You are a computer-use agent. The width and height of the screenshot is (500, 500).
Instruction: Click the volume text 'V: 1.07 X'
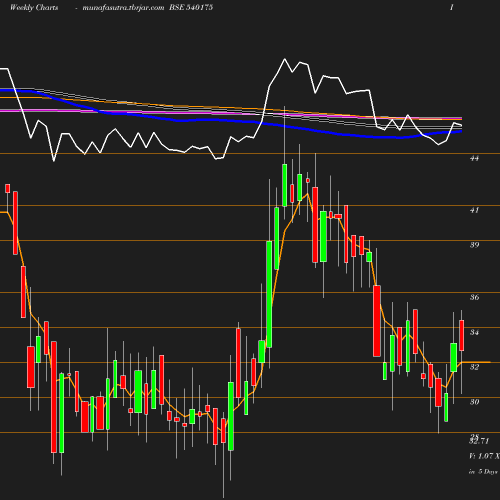484,456
